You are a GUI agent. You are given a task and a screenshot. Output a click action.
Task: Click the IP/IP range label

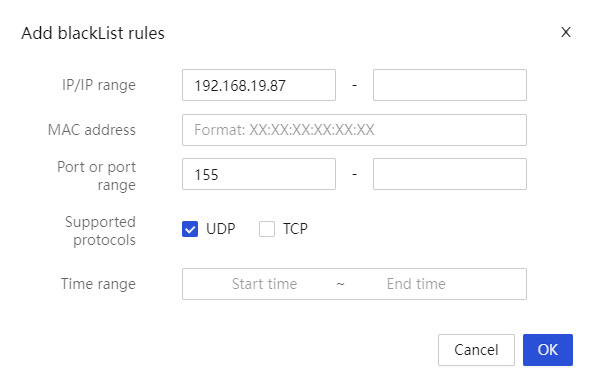click(x=98, y=85)
